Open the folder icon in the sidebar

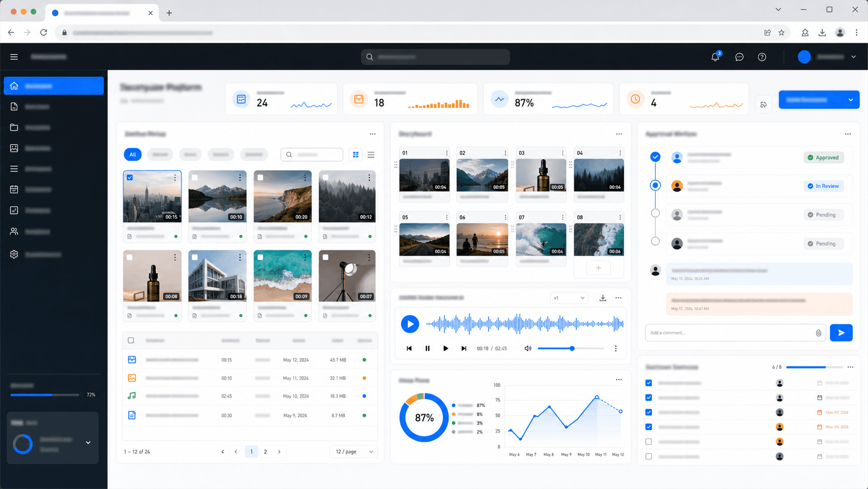point(14,127)
